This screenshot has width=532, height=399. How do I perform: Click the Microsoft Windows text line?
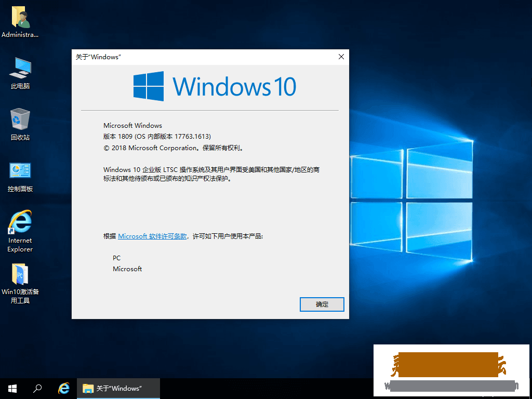(x=132, y=126)
